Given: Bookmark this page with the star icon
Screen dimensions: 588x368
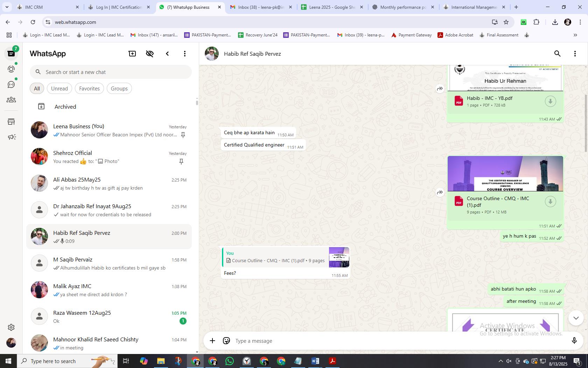Looking at the screenshot, I should coord(506,22).
